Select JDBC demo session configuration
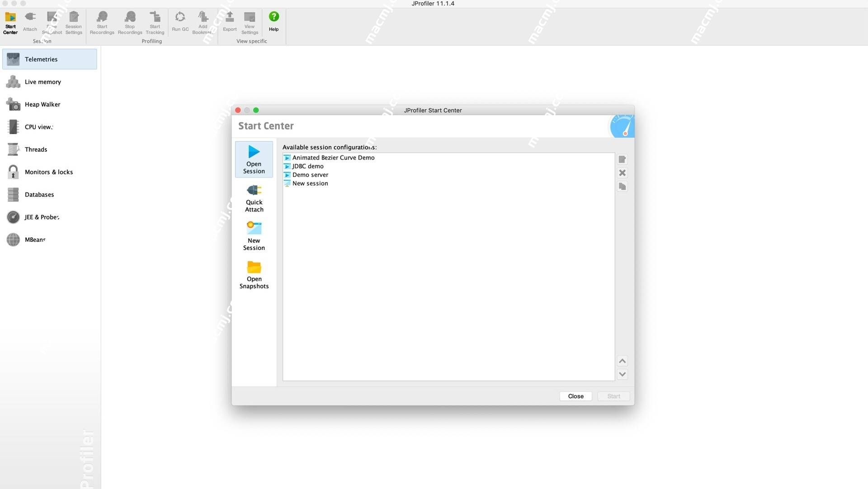 click(x=307, y=165)
